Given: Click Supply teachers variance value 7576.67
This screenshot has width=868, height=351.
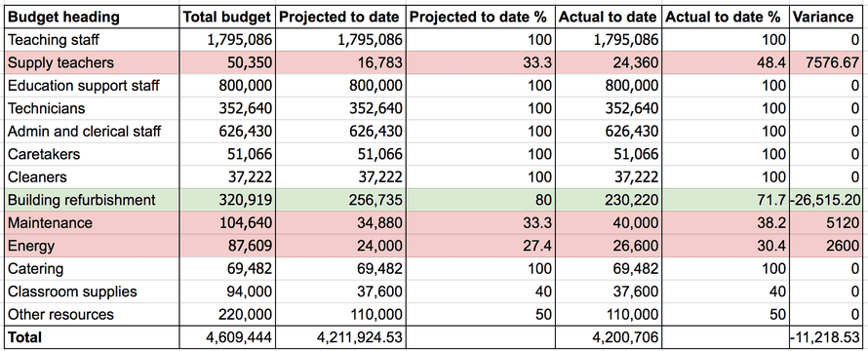Looking at the screenshot, I should click(x=826, y=62).
